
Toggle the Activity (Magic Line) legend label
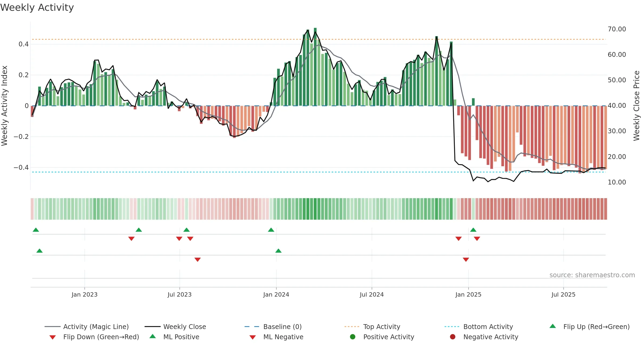coord(96,327)
